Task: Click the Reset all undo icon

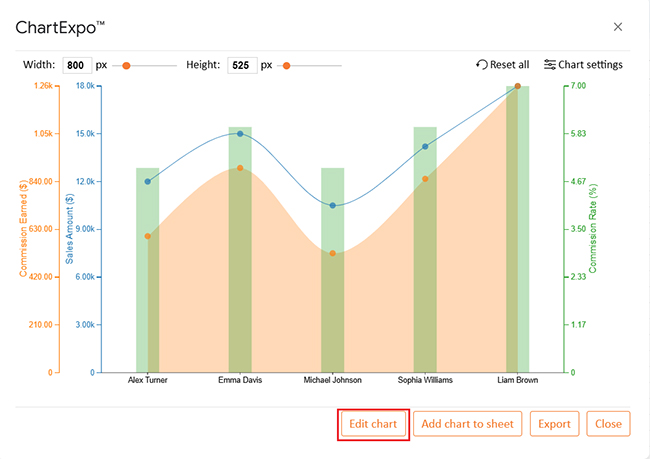Action: click(x=482, y=65)
